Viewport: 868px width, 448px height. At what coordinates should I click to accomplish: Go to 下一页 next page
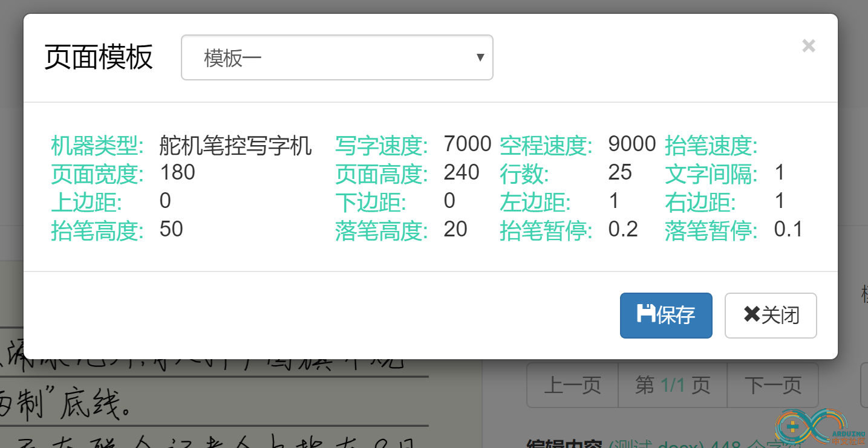coord(772,385)
